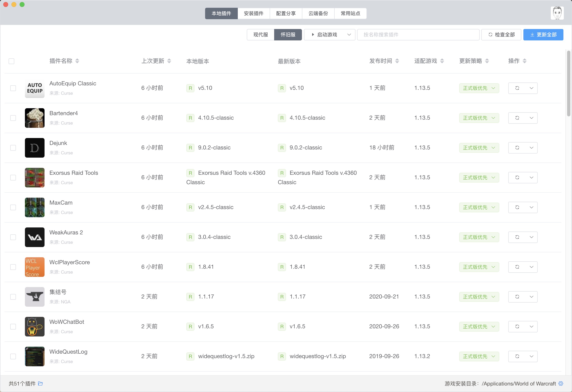Sort by 发布时间 column arrows
Viewport: 572px width, 392px height.
(x=397, y=61)
